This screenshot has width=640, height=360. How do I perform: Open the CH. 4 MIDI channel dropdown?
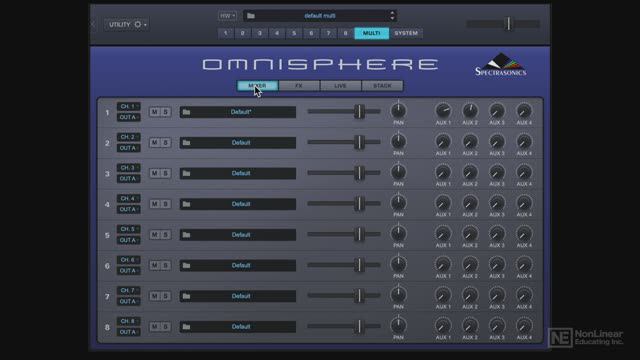pyautogui.click(x=129, y=198)
